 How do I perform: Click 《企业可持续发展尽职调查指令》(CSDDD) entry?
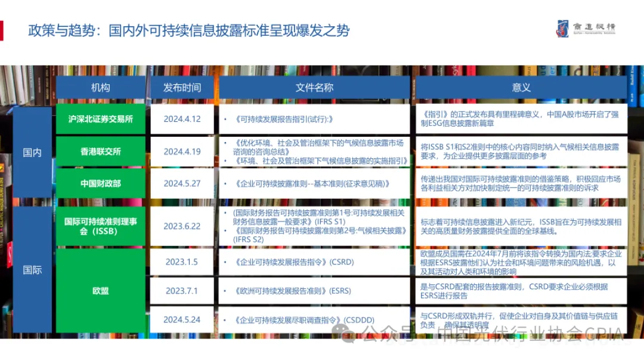304,319
